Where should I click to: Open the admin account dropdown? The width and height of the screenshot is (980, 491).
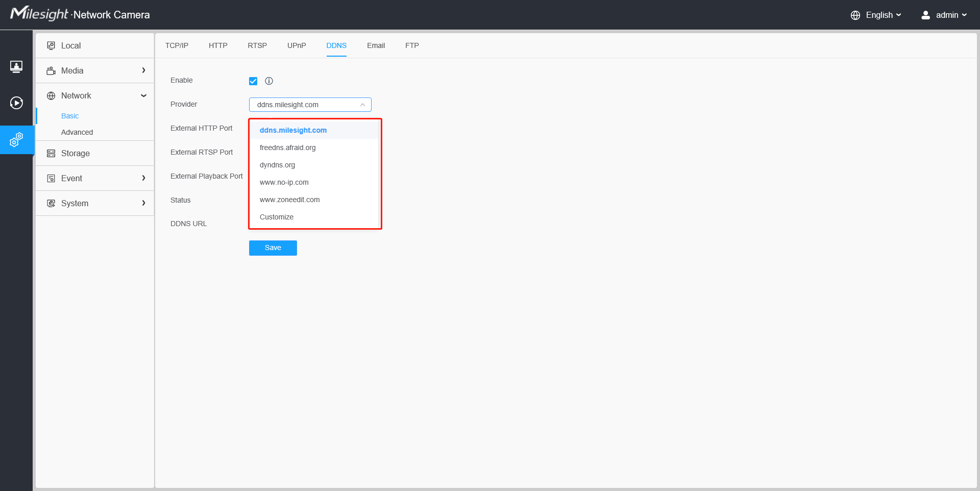(x=951, y=15)
